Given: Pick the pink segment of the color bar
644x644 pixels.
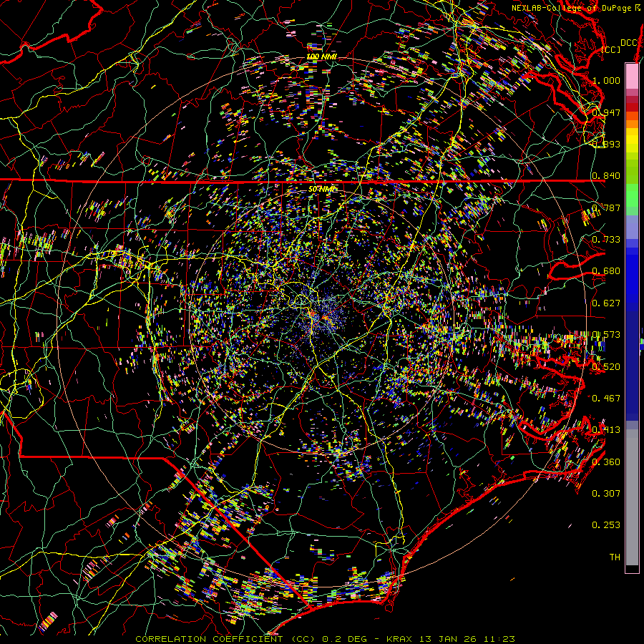Looking at the screenshot, I should (x=632, y=77).
